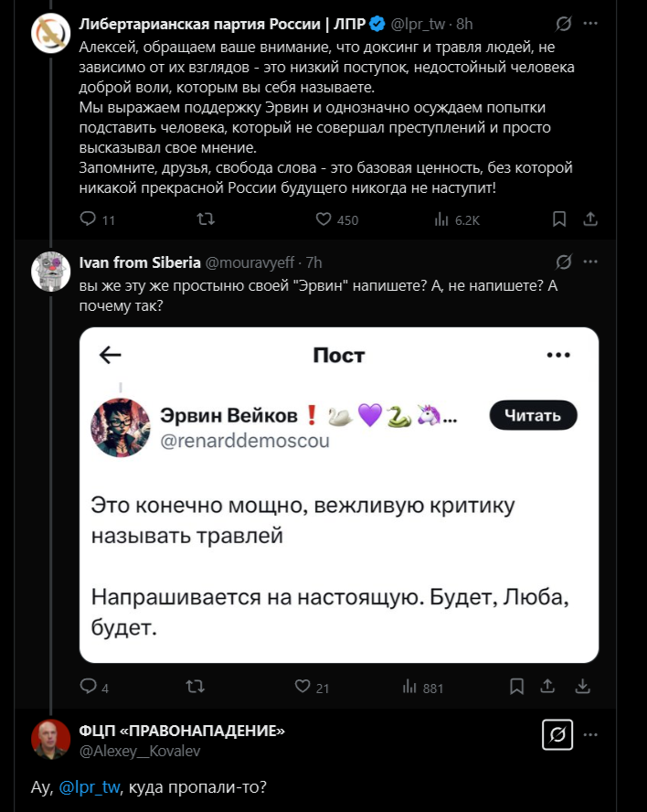The width and height of the screenshot is (647, 812).
Task: Open more options on Ivan from Siberia's reply
Action: [x=592, y=262]
